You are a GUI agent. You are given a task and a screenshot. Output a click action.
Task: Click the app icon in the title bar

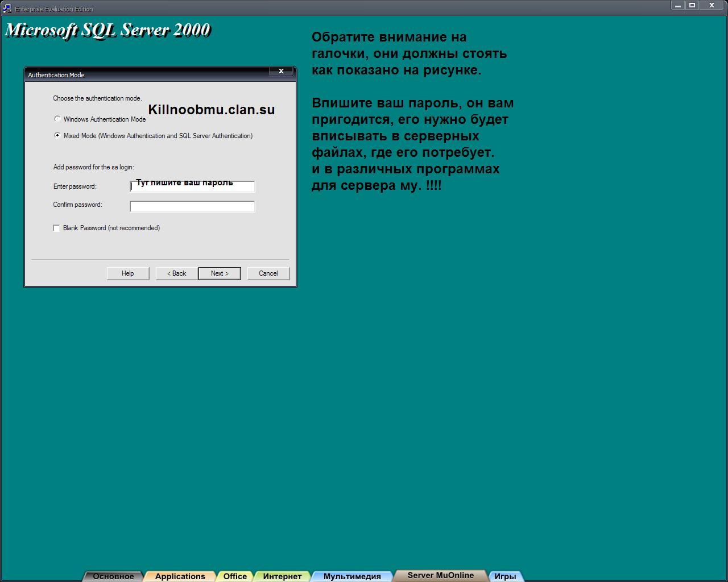pyautogui.click(x=7, y=9)
